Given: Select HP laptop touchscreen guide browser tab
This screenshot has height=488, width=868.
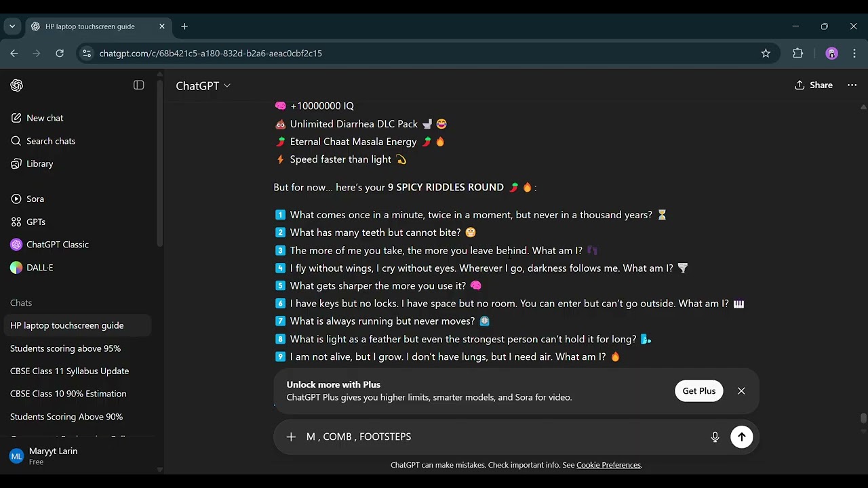Looking at the screenshot, I should [98, 26].
